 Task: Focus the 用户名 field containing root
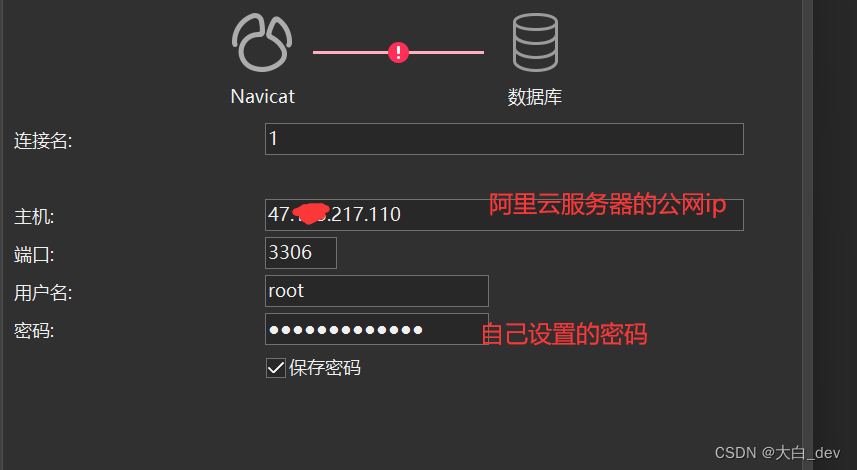point(377,291)
